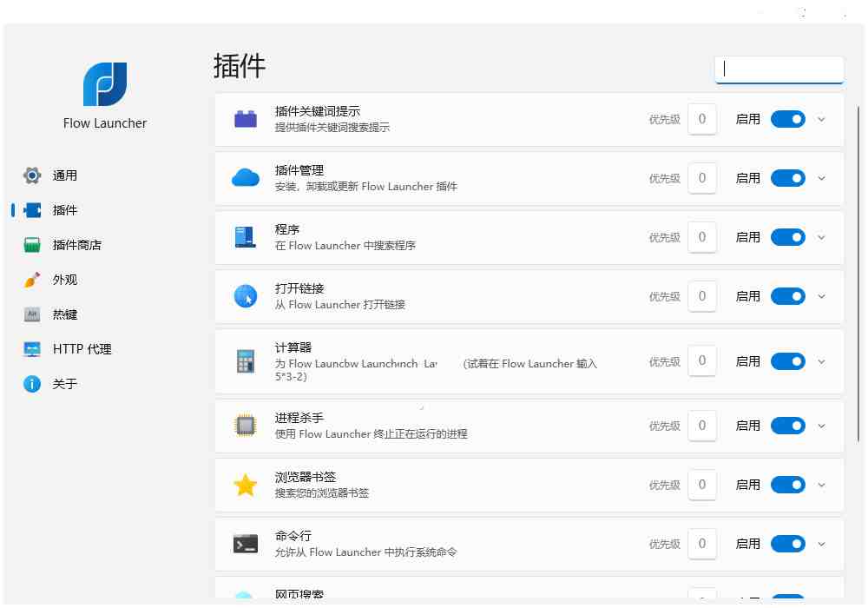868x608 pixels.
Task: Disable the 网页搜索 plugin toggle
Action: [x=787, y=598]
